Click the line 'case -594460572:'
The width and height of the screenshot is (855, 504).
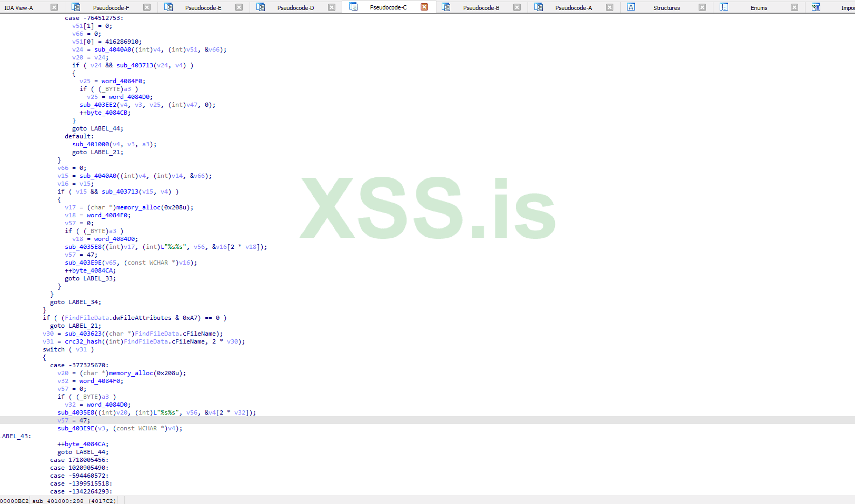[79, 476]
